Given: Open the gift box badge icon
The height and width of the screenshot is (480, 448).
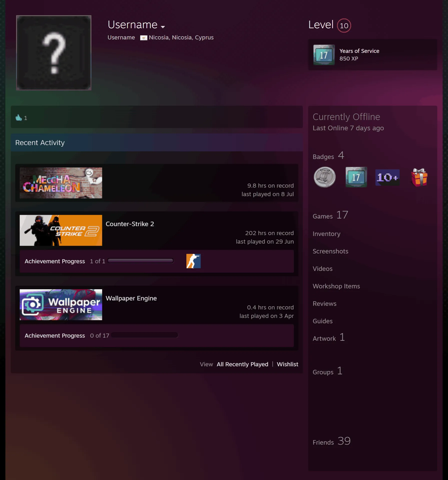Looking at the screenshot, I should point(419,177).
